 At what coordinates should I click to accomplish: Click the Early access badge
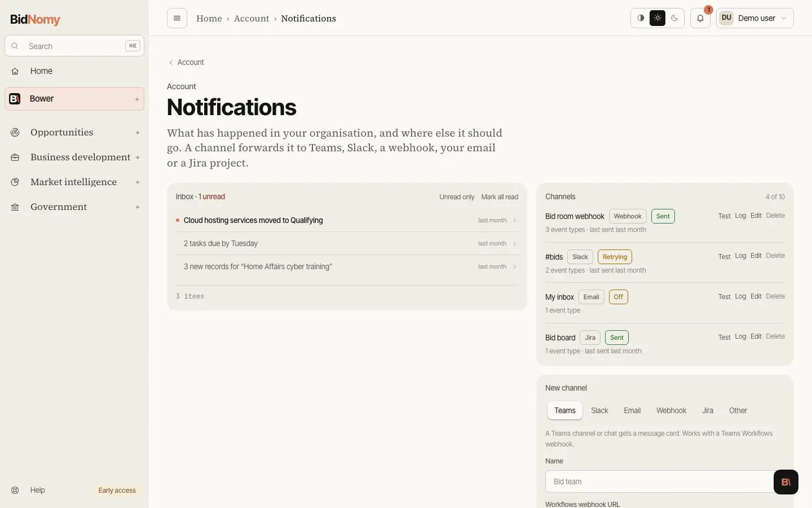117,491
